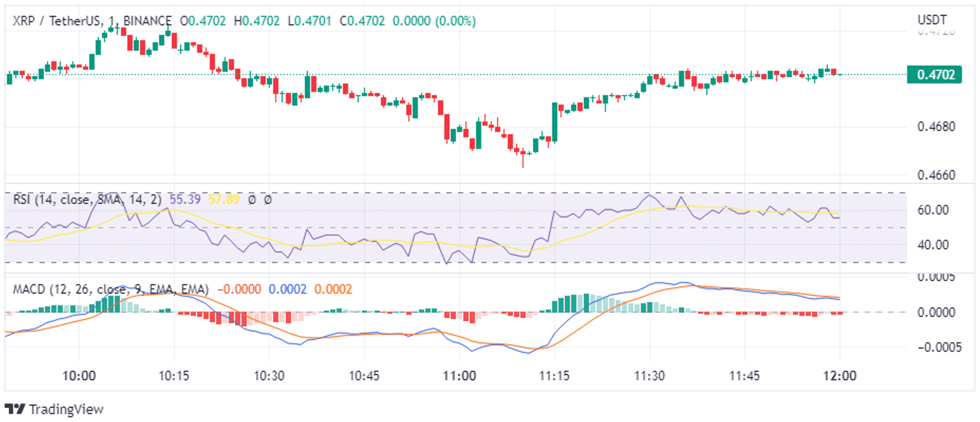Click the high value H0.4702
Viewport: 980px width, 422px height.
click(257, 21)
